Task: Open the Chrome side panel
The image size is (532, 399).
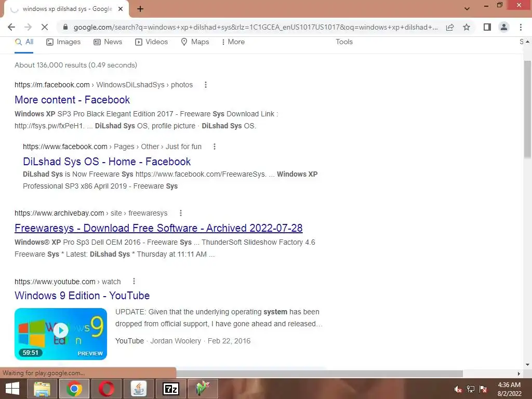Action: [487, 27]
